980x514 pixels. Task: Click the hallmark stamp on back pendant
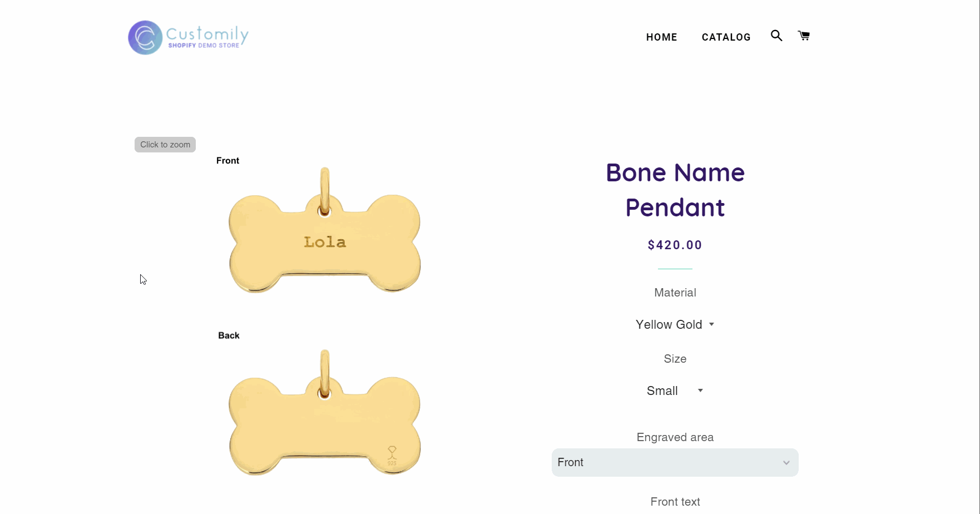392,455
